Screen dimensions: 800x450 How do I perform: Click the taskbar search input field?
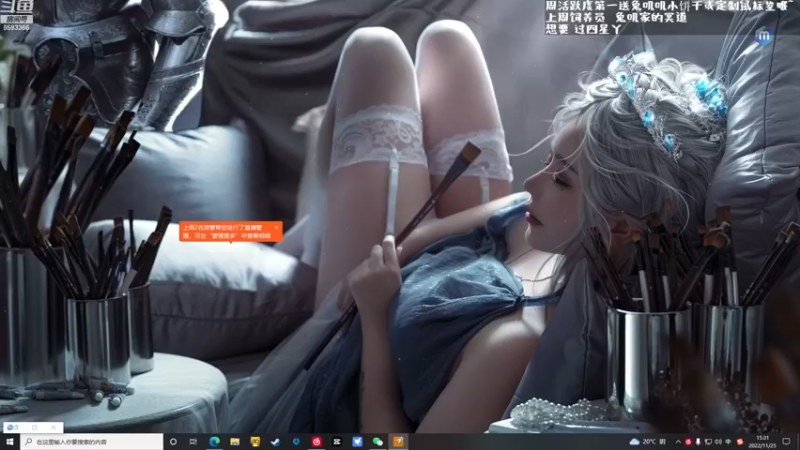[x=92, y=441]
